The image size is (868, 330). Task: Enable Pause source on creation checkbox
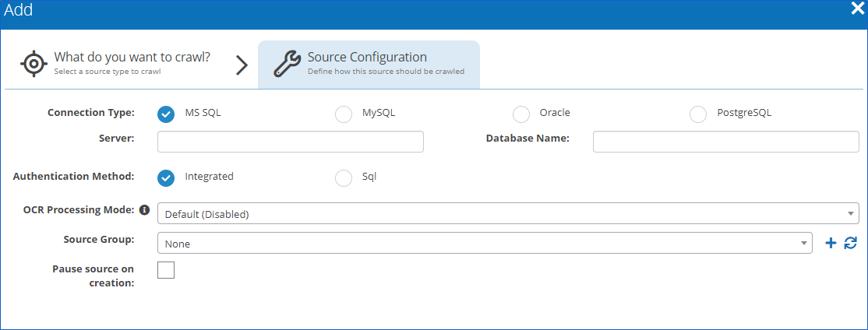coord(166,270)
